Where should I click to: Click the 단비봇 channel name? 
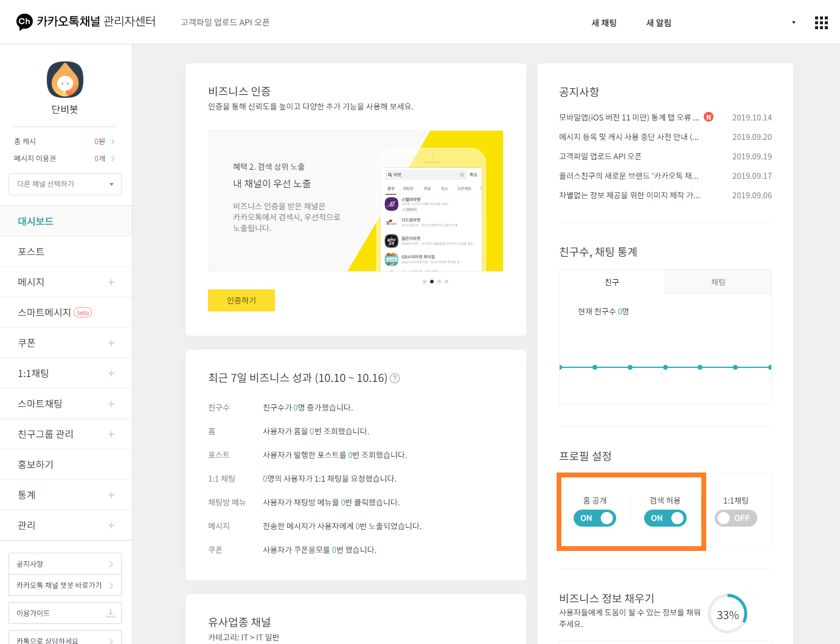(x=65, y=109)
